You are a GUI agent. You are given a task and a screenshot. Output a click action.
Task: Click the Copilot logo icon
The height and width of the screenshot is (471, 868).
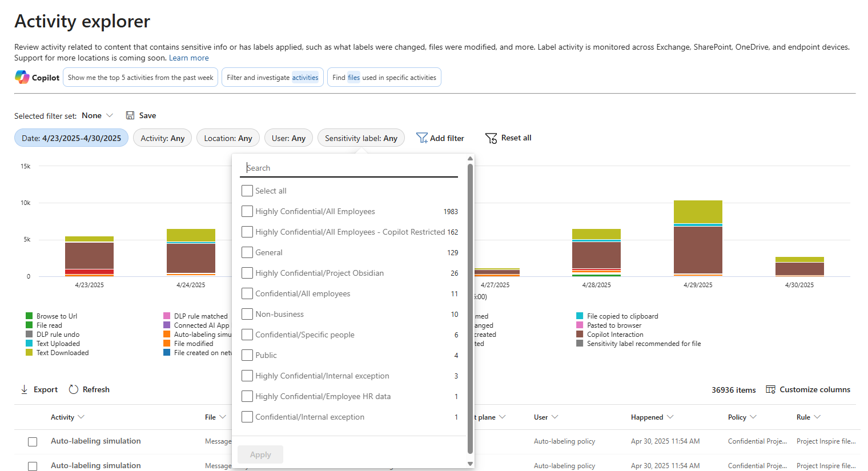22,77
